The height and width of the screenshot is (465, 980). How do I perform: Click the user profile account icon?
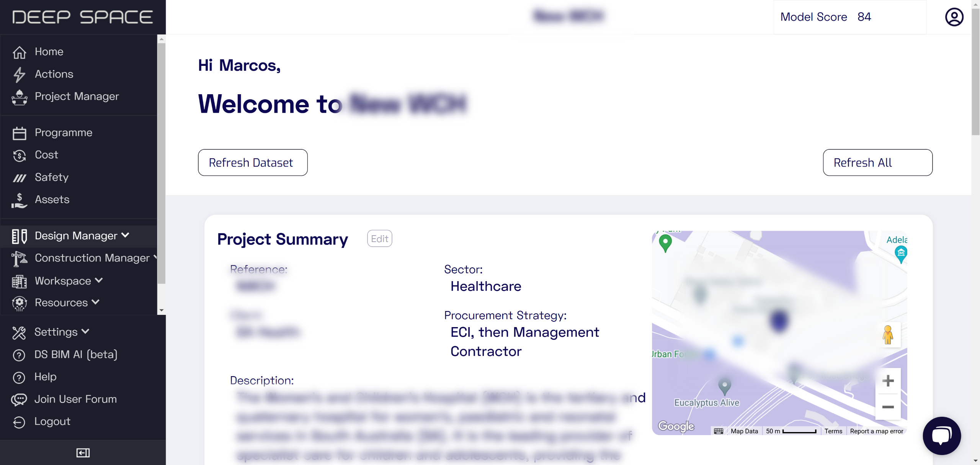pos(954,17)
